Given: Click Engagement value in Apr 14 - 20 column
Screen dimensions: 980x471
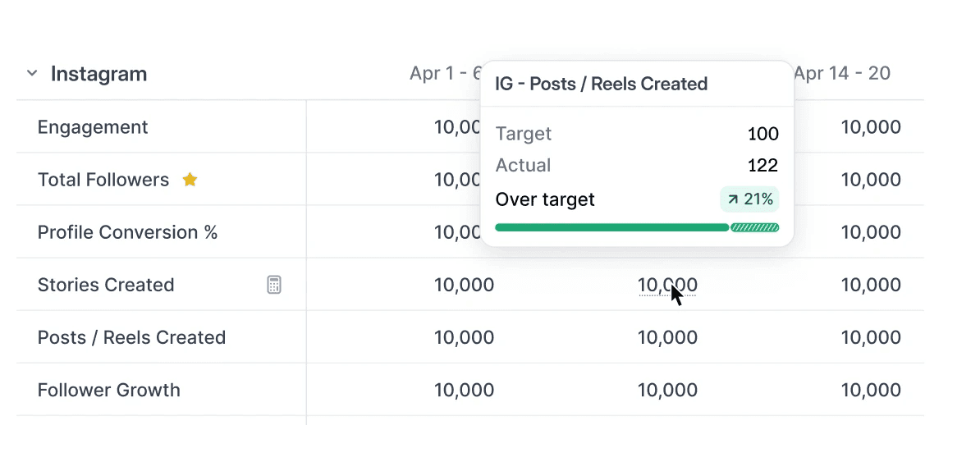Looking at the screenshot, I should click(x=871, y=127).
